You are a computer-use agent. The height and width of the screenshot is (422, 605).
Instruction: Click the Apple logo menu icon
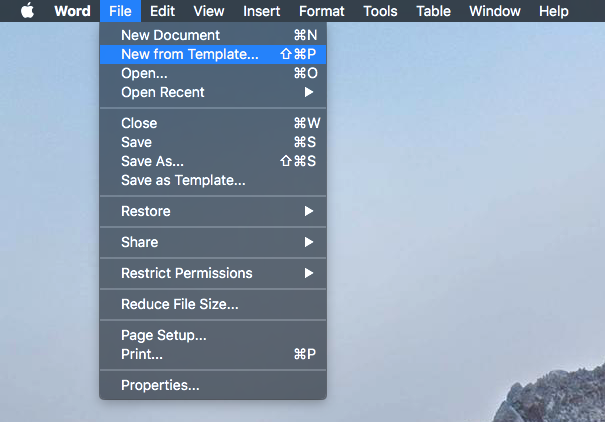(x=27, y=11)
